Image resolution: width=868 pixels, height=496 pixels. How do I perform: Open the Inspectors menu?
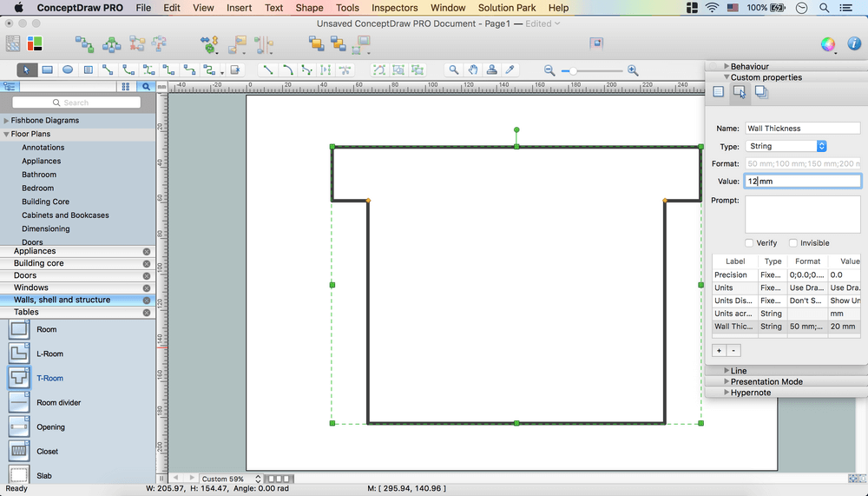(x=395, y=8)
